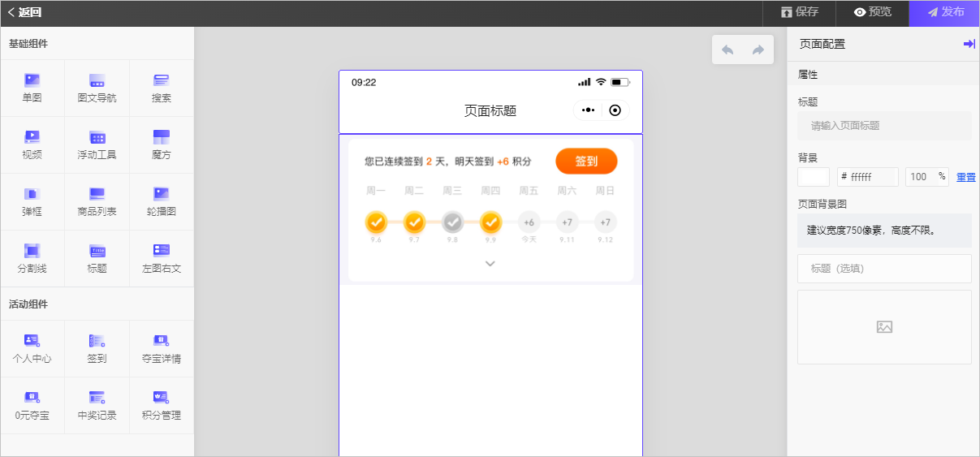This screenshot has height=457, width=980.
Task: Add the 视频 video component
Action: [x=32, y=145]
